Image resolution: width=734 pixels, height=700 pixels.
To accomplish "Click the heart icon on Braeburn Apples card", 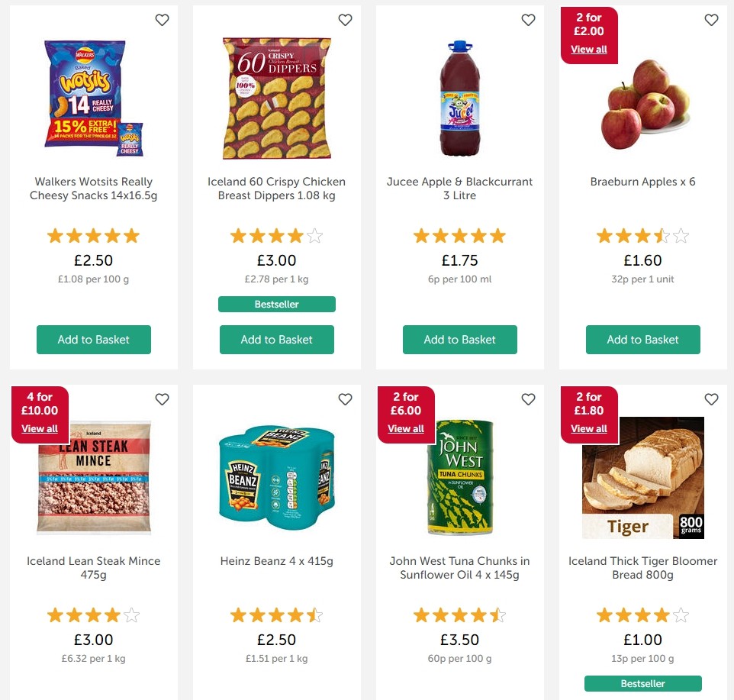I will coord(711,20).
